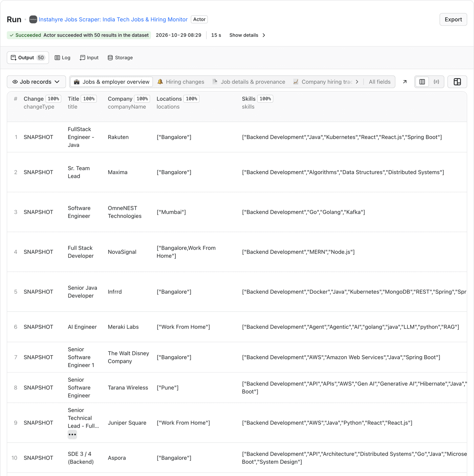Click the run date 2026-10-29 08:29
Screen dimensions: 474x476
(178, 35)
